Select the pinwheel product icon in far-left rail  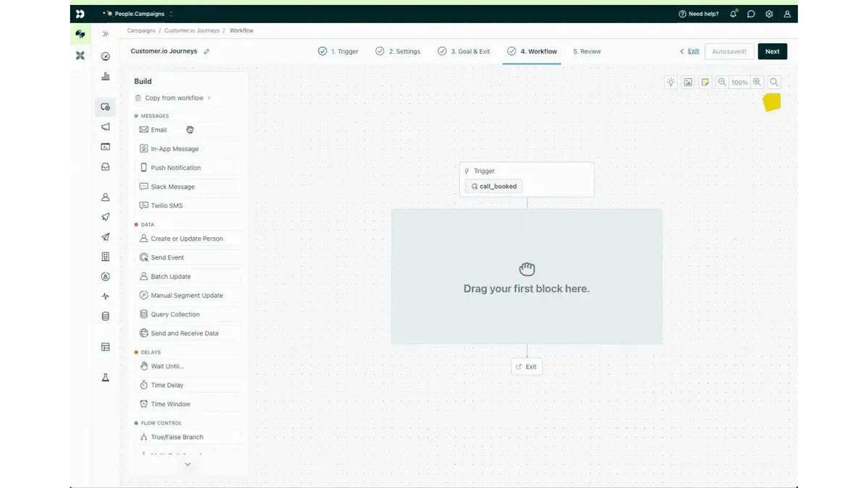80,56
